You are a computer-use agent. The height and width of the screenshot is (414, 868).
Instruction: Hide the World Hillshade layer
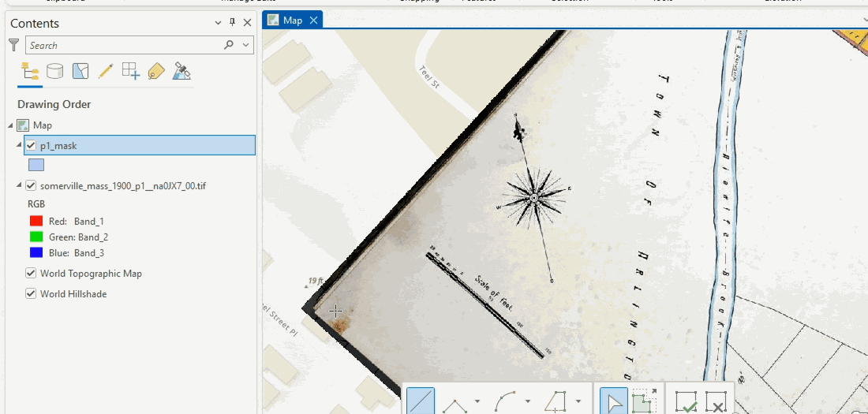31,294
